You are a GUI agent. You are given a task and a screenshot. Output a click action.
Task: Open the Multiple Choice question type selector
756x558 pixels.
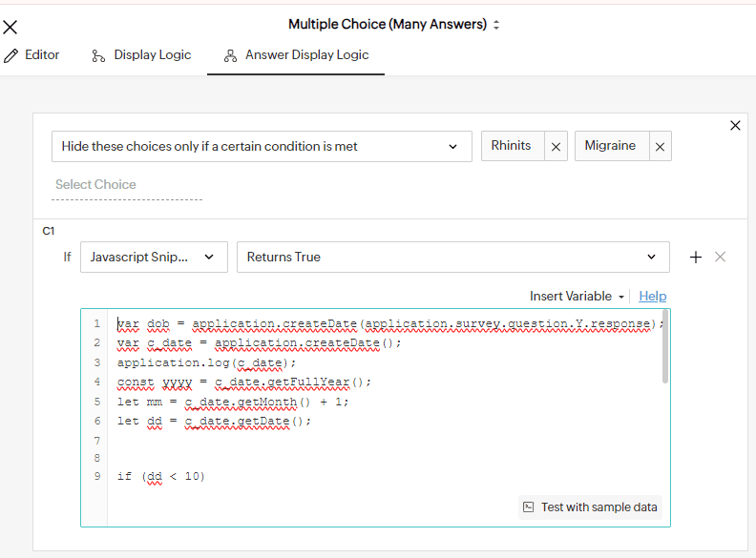point(394,24)
